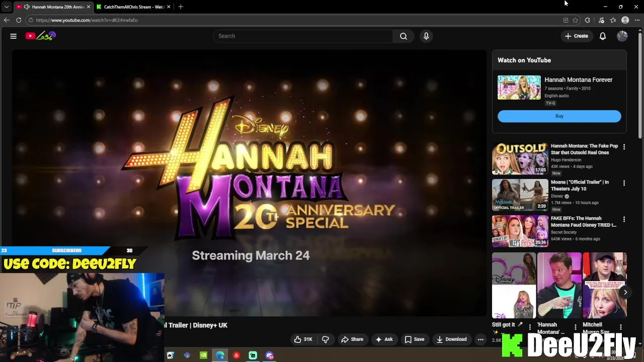
Task: Save the video to a playlist
Action: pos(415,339)
